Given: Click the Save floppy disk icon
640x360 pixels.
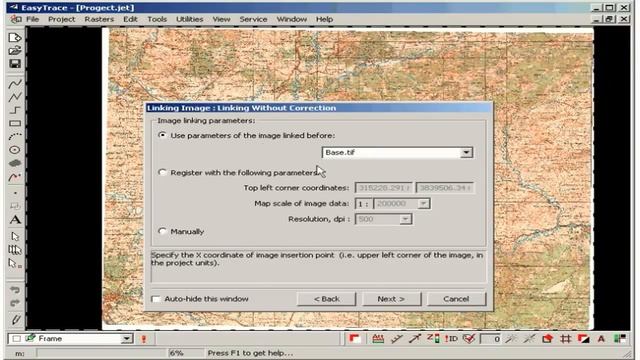Looking at the screenshot, I should (15, 64).
